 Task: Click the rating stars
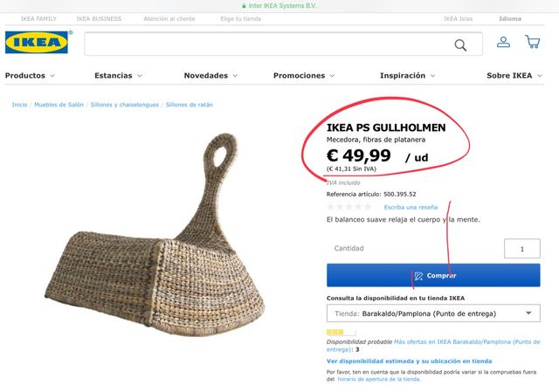(349, 207)
